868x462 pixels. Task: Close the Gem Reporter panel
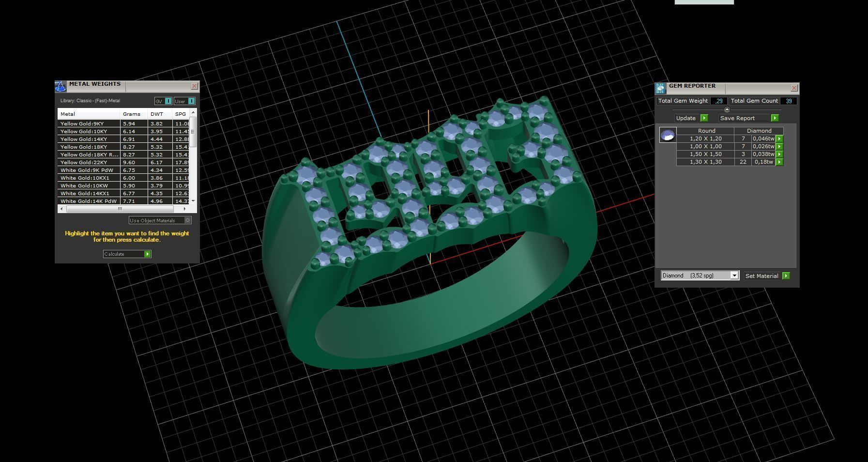tap(794, 88)
